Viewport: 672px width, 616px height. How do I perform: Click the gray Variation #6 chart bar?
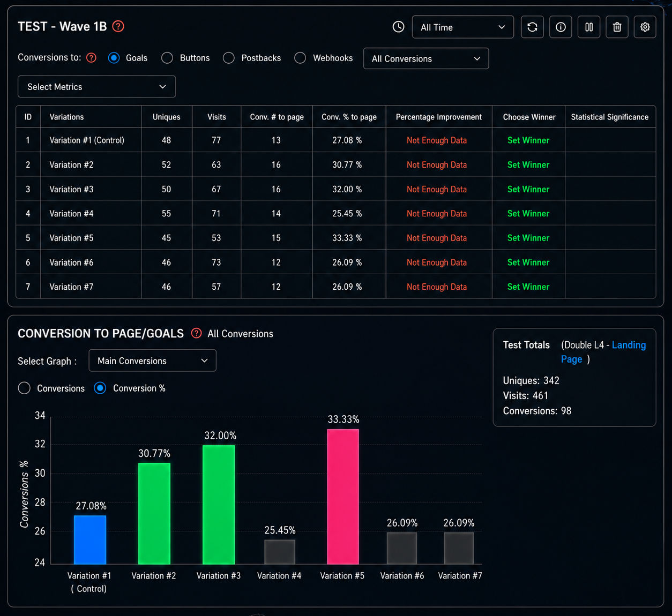pyautogui.click(x=402, y=548)
